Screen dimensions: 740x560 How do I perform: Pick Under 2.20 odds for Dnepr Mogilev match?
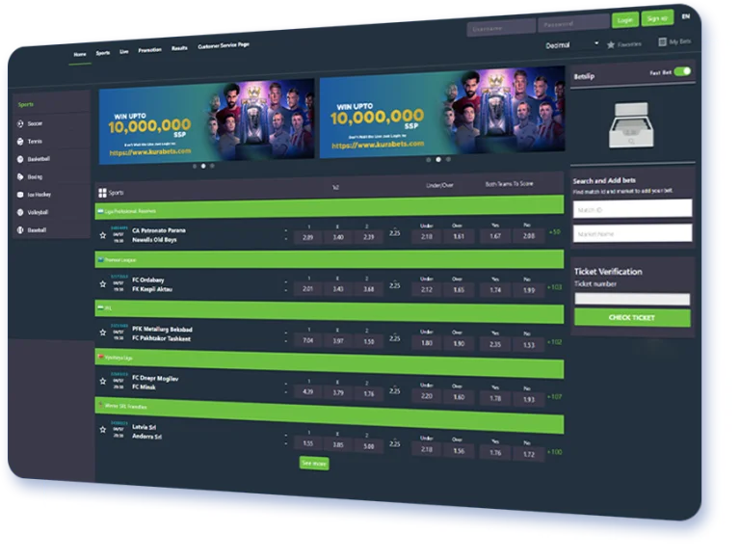[427, 396]
